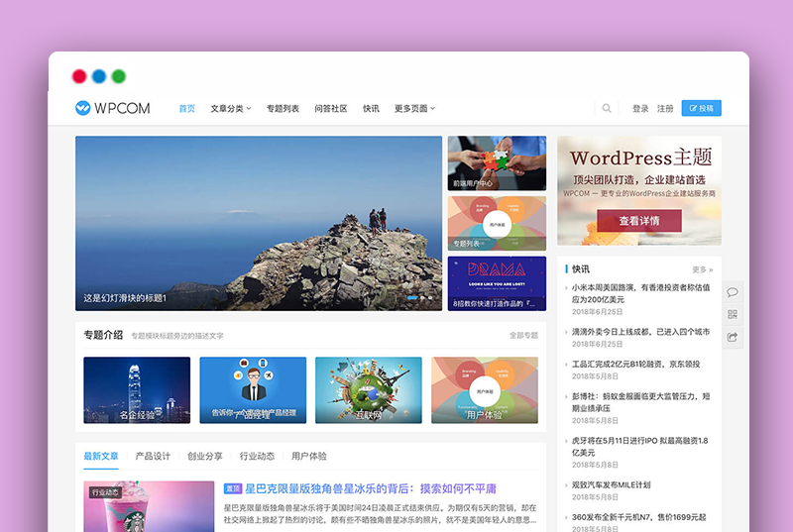This screenshot has height=532, width=793.
Task: Open the 工品汇完成2亿元B1轮融资 news item
Action: coord(636,364)
